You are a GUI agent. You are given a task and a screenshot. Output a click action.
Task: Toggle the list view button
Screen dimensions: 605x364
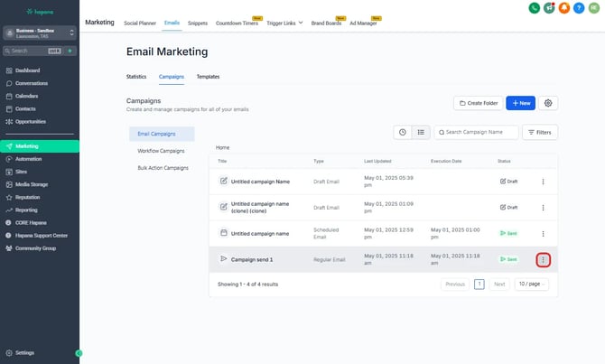[421, 133]
